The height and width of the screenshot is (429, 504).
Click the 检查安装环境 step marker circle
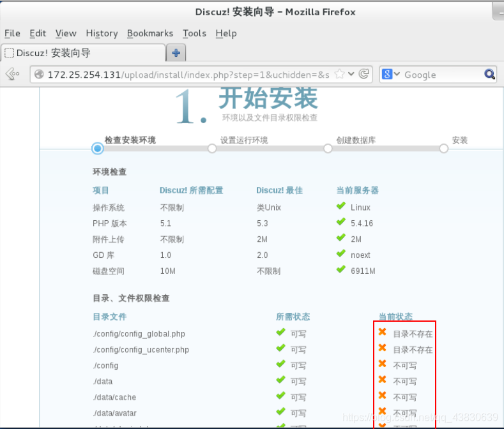[x=97, y=149]
